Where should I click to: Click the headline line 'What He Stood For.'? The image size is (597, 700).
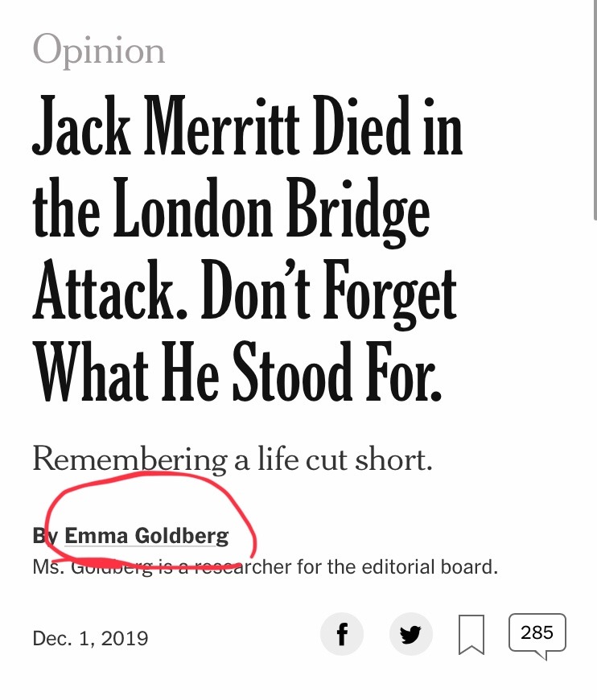point(237,372)
